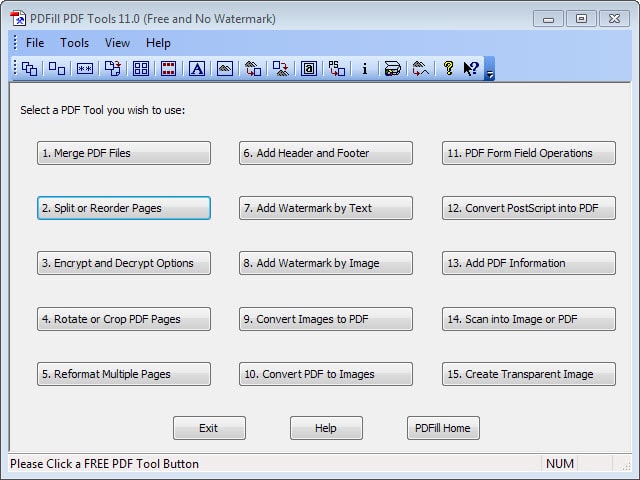640x480 pixels.
Task: Open 6. Add Header and Footer
Action: (x=326, y=153)
